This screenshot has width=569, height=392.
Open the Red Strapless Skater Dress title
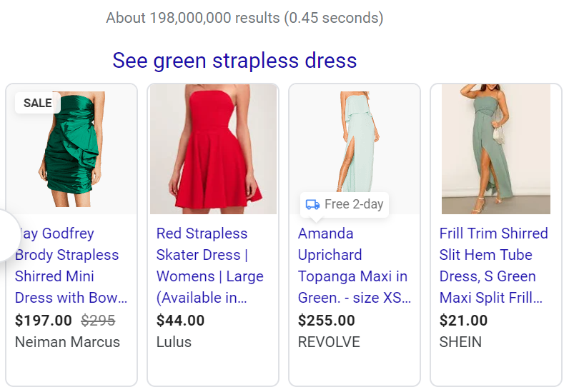point(210,266)
